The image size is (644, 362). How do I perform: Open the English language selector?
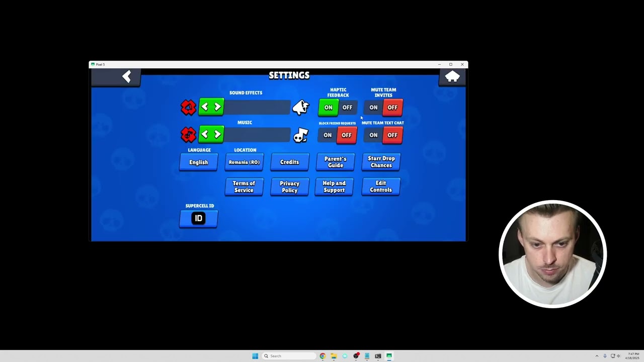198,162
